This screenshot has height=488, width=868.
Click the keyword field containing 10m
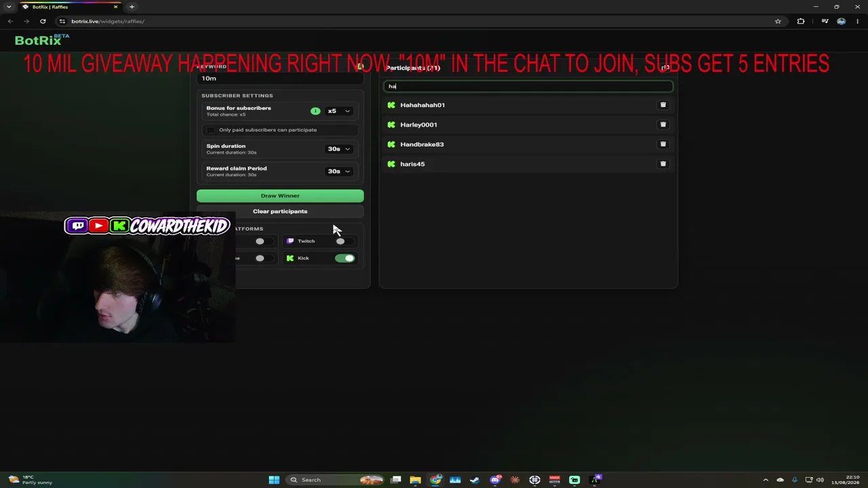(x=280, y=79)
